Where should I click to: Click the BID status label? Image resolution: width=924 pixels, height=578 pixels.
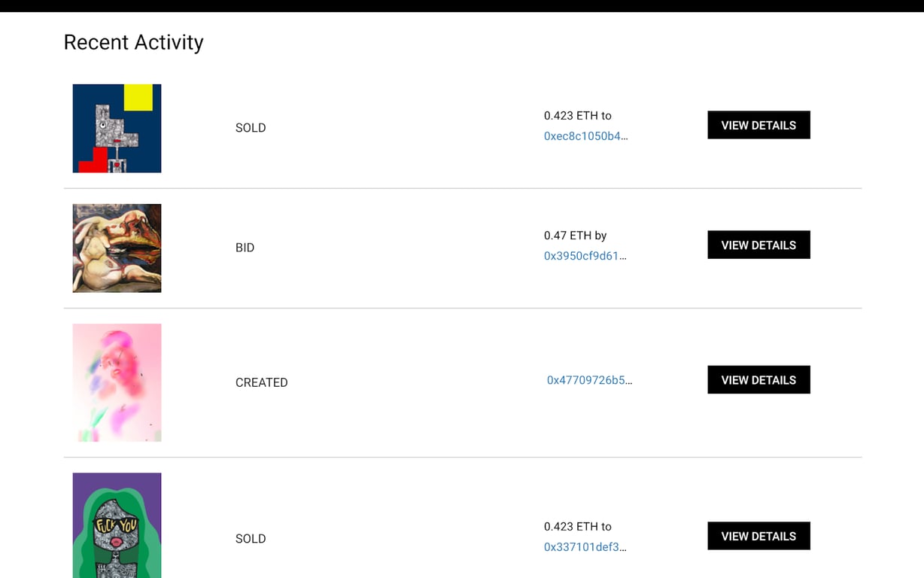tap(245, 248)
